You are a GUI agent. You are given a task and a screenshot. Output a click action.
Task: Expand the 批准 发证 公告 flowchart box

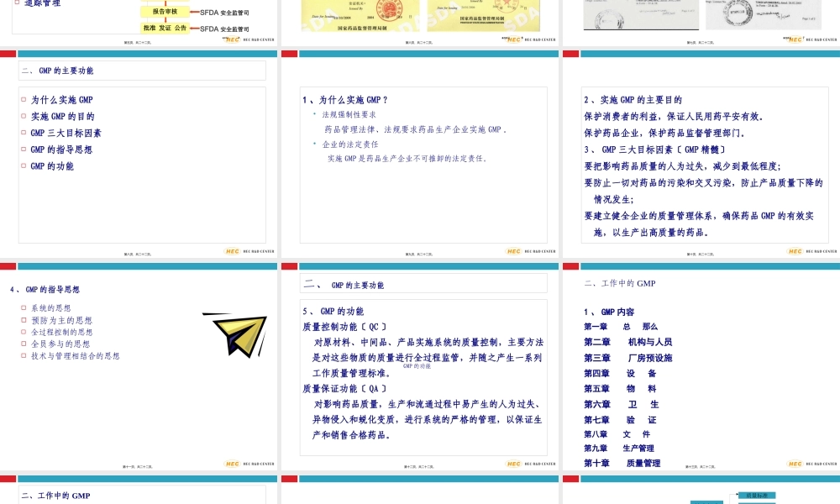167,26
